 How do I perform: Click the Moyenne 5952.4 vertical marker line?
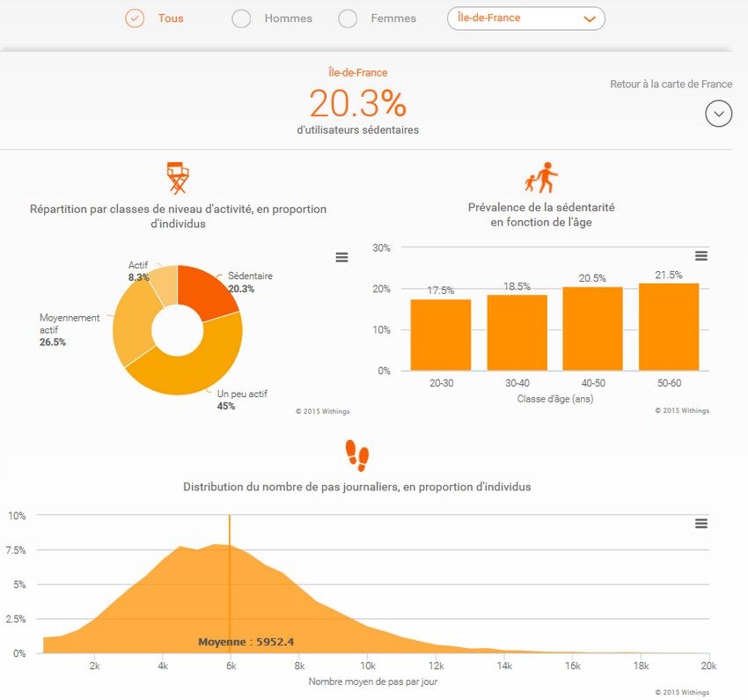(230, 581)
